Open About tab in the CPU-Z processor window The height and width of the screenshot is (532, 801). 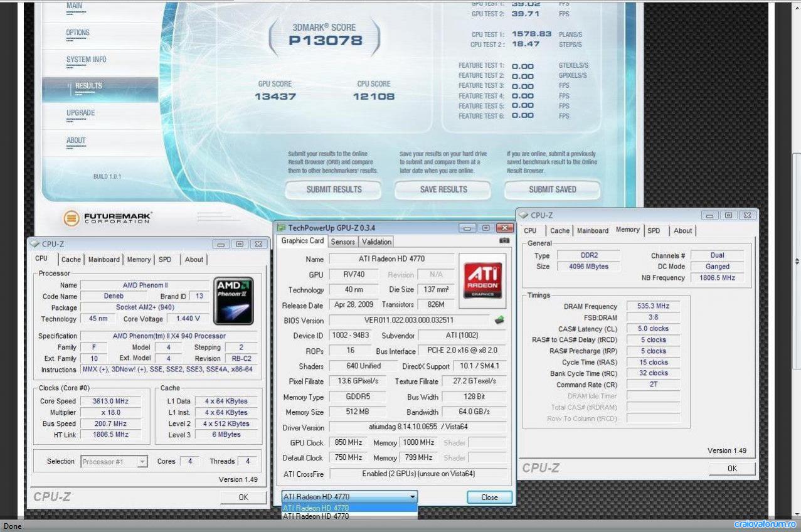[194, 260]
